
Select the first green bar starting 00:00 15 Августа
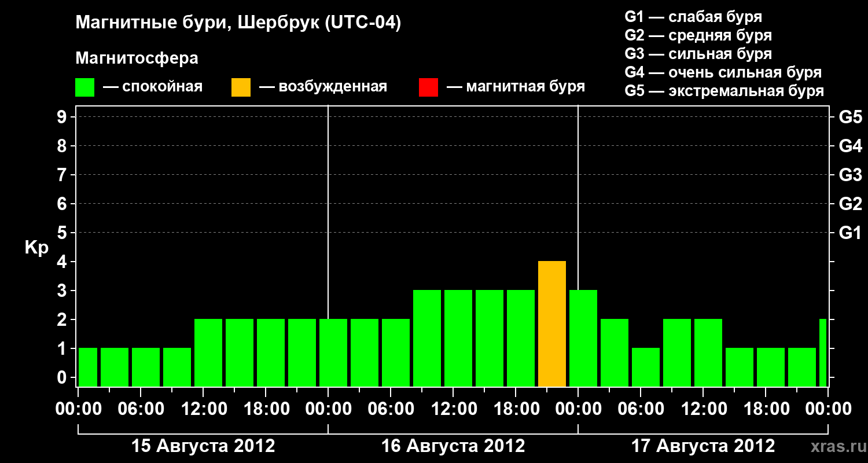coord(88,368)
